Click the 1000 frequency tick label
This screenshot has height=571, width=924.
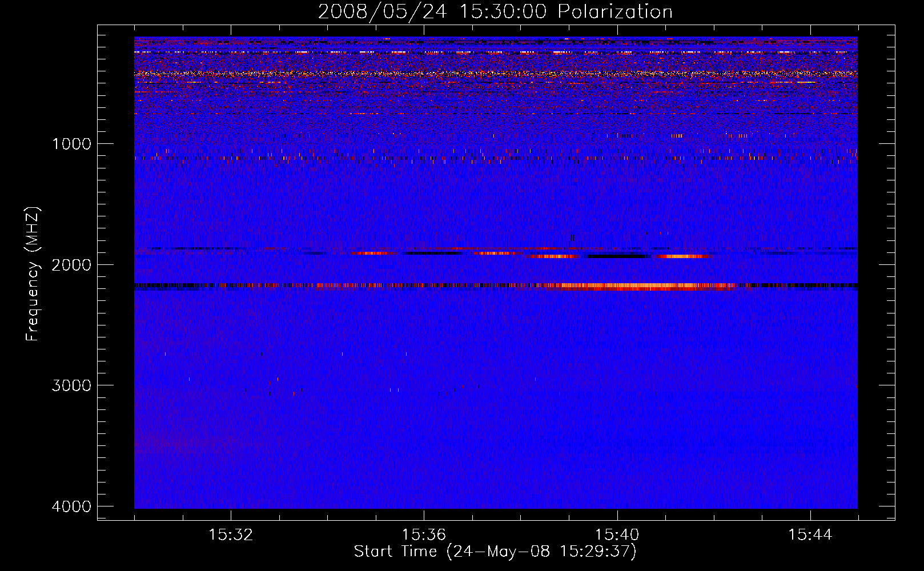(x=71, y=143)
